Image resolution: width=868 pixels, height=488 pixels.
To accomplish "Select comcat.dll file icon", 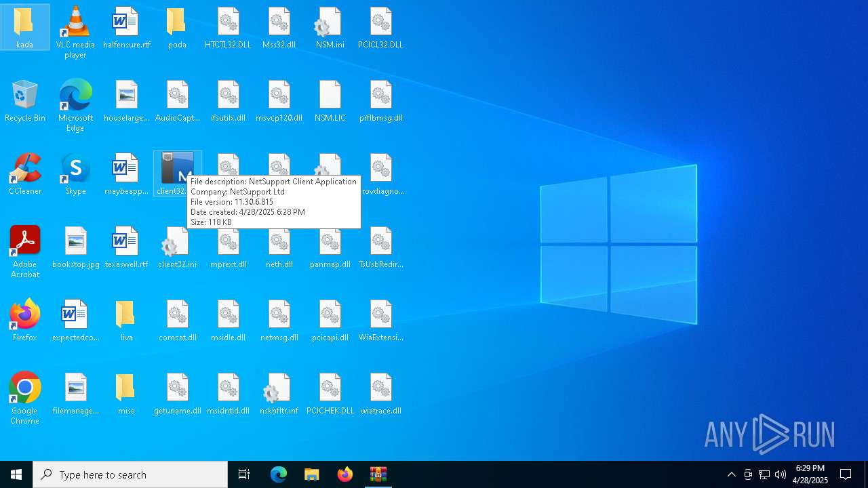I will click(177, 320).
